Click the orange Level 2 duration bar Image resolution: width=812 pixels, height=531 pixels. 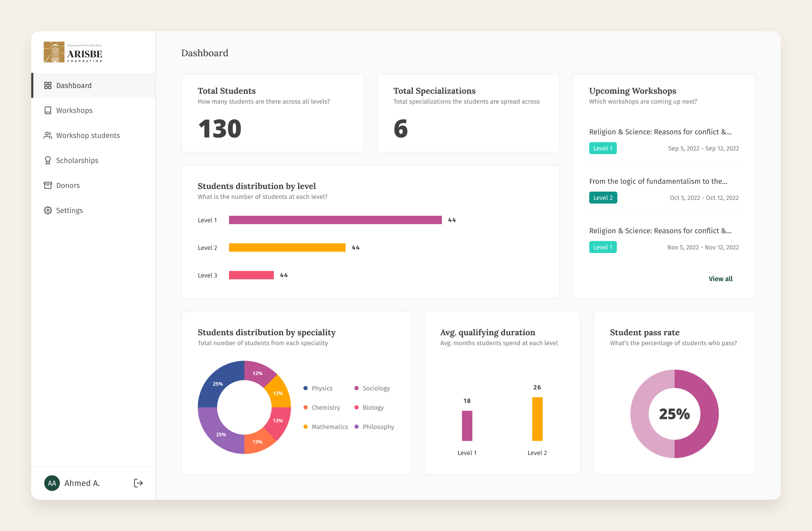tap(537, 419)
